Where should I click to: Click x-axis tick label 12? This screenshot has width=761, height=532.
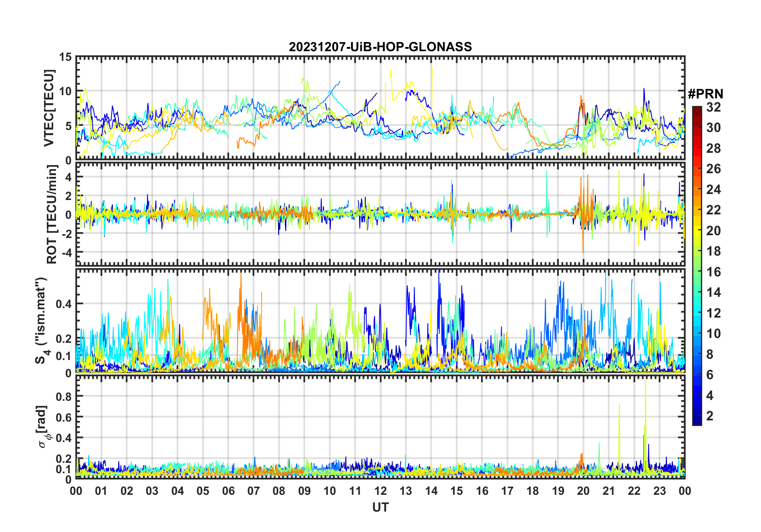click(x=380, y=491)
